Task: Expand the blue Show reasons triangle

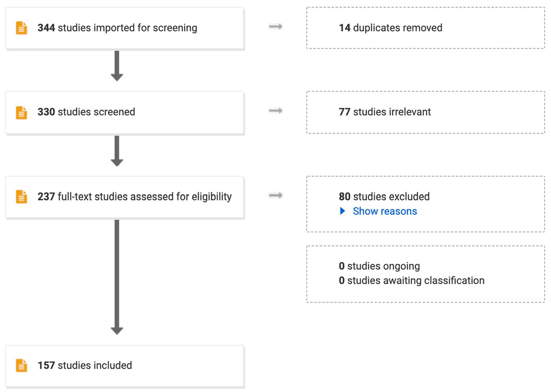Action: [x=342, y=211]
